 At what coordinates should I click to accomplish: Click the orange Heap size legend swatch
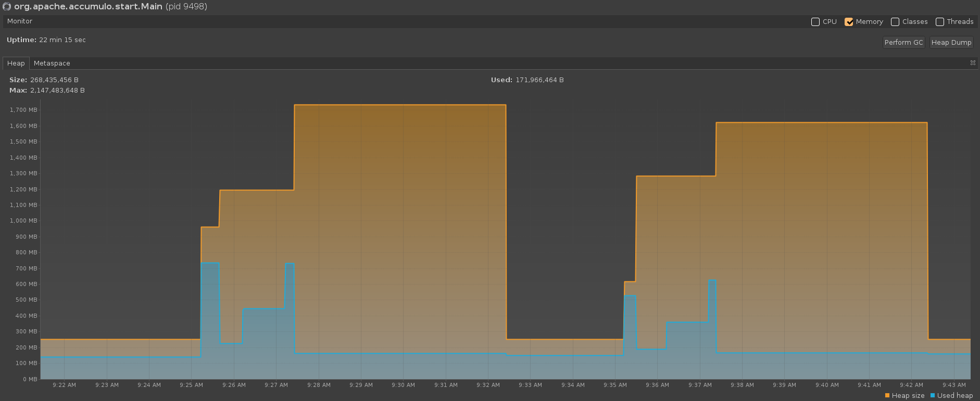pos(887,396)
